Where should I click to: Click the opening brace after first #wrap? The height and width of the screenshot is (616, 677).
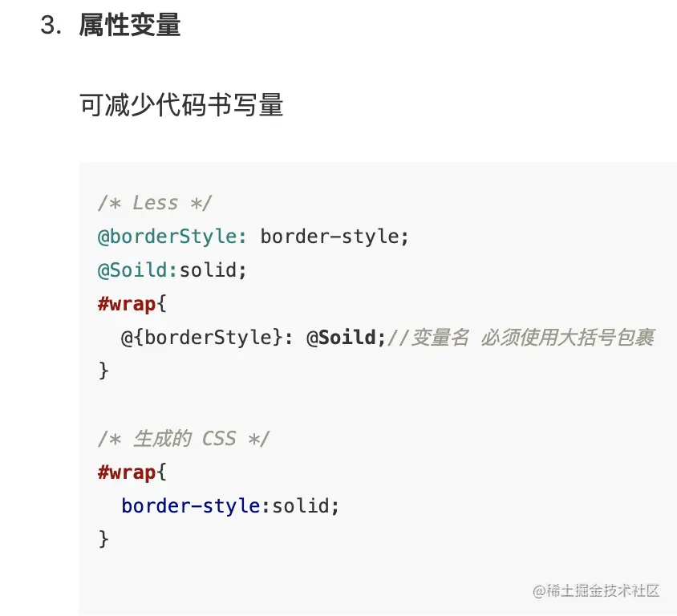[161, 304]
